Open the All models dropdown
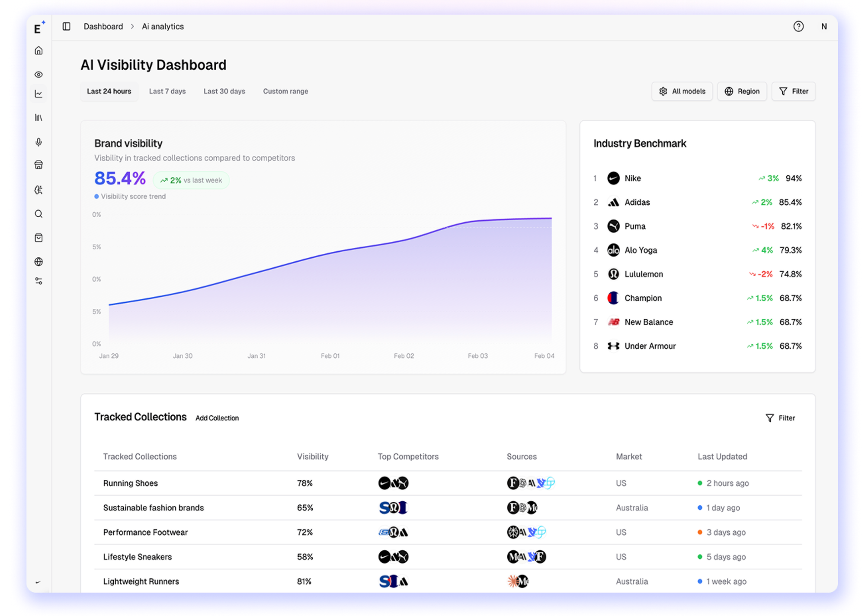The width and height of the screenshot is (865, 616). (682, 91)
